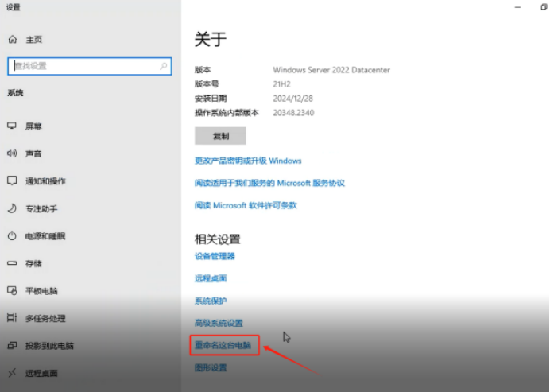550x392 pixels.
Task: Open the Microsoft 软件许可条款 link
Action: coord(246,205)
